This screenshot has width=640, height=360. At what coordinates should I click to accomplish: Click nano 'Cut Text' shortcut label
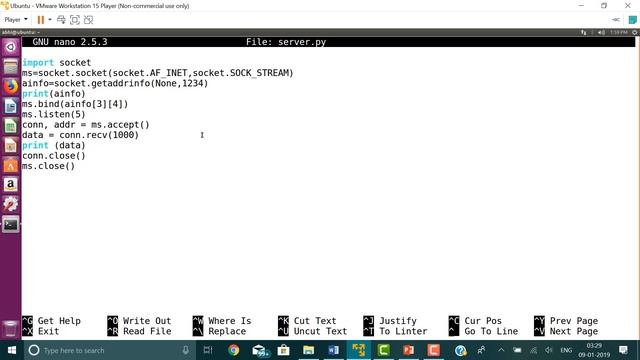coord(315,321)
